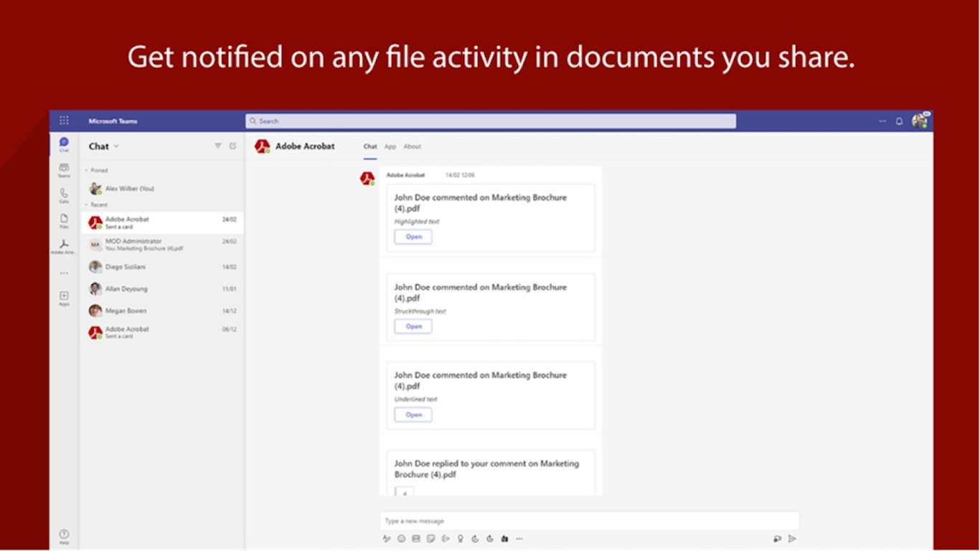Open the app launcher grid icon

(x=64, y=121)
